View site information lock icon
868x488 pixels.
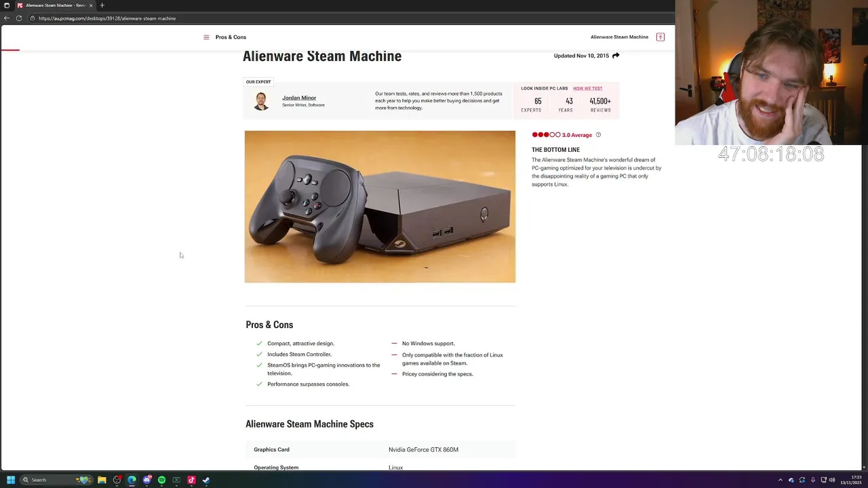pos(32,18)
